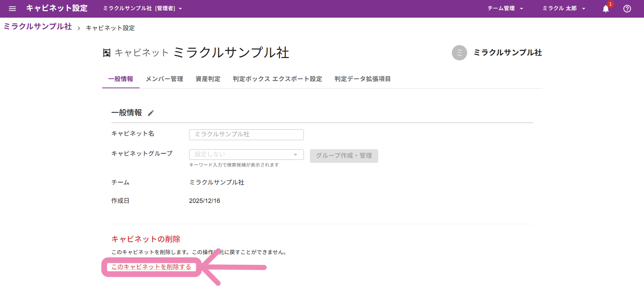Click the キャビネット設定 header title
The image size is (644, 286).
coord(57,8)
